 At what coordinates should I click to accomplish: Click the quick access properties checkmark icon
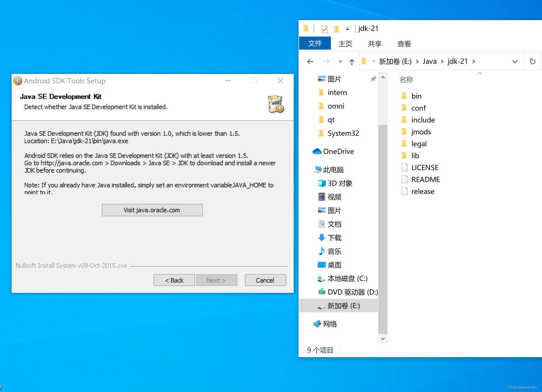click(324, 29)
